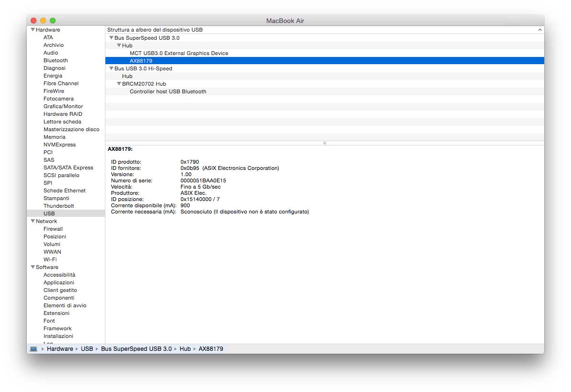Image resolution: width=571 pixels, height=392 pixels.
Task: Open the Memoria section
Action: point(55,136)
